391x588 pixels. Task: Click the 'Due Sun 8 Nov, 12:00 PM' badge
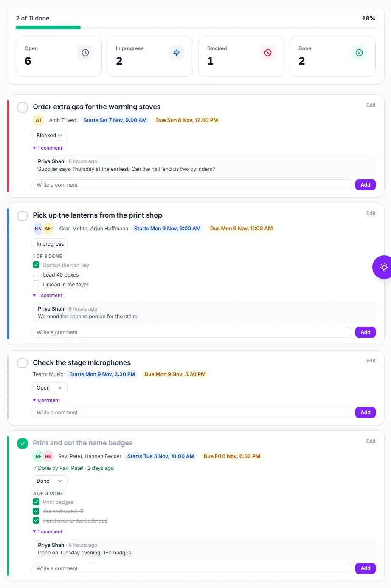coord(187,120)
